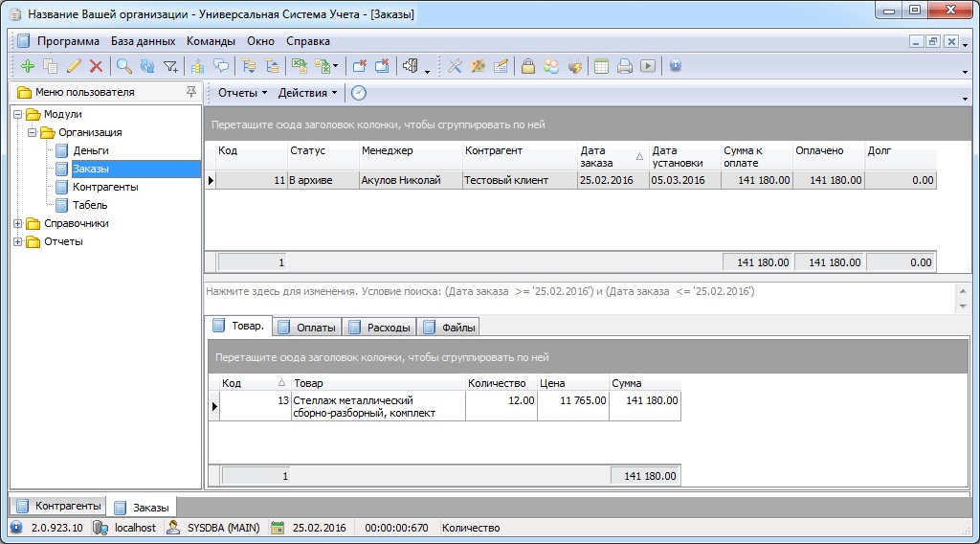
Task: Open Деньги module in tree
Action: pyautogui.click(x=91, y=150)
